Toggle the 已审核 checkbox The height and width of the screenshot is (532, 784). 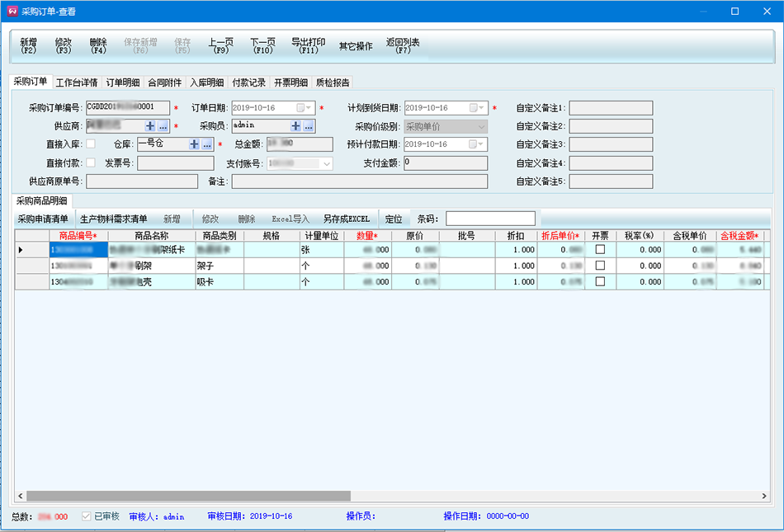(87, 516)
